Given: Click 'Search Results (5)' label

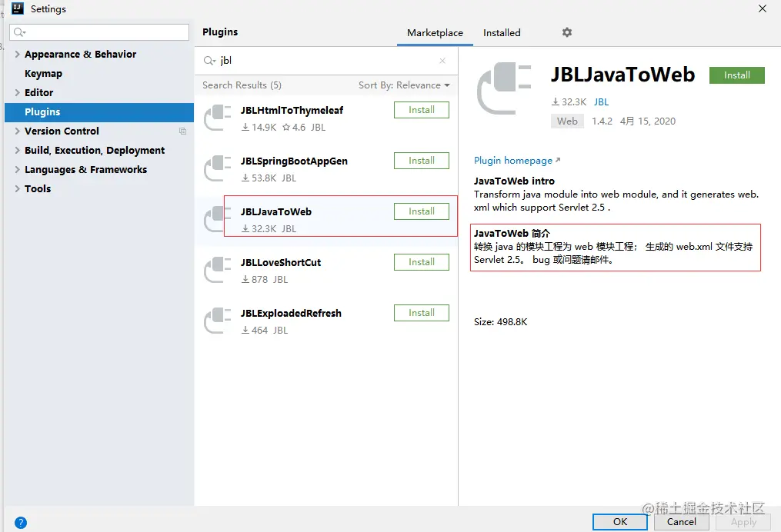Looking at the screenshot, I should (x=242, y=85).
